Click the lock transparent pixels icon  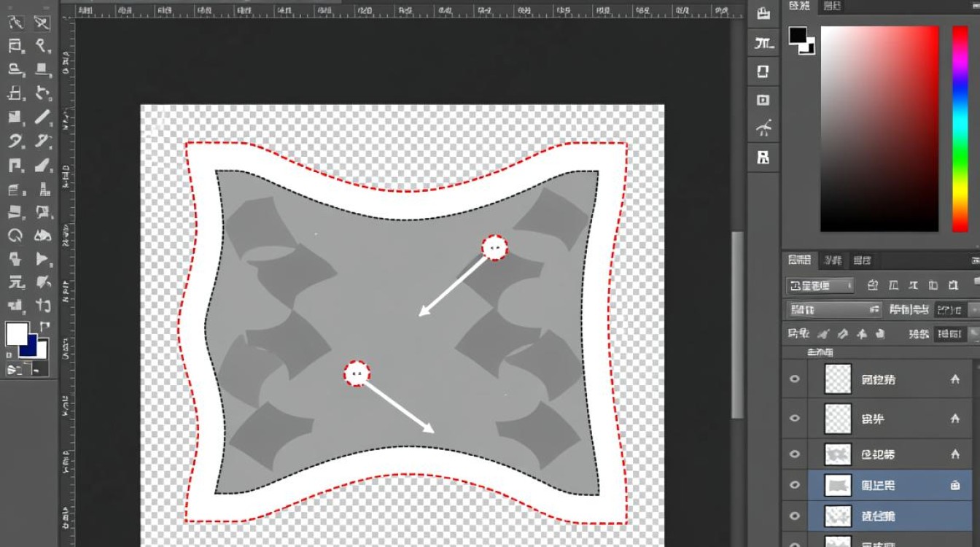[x=823, y=334]
